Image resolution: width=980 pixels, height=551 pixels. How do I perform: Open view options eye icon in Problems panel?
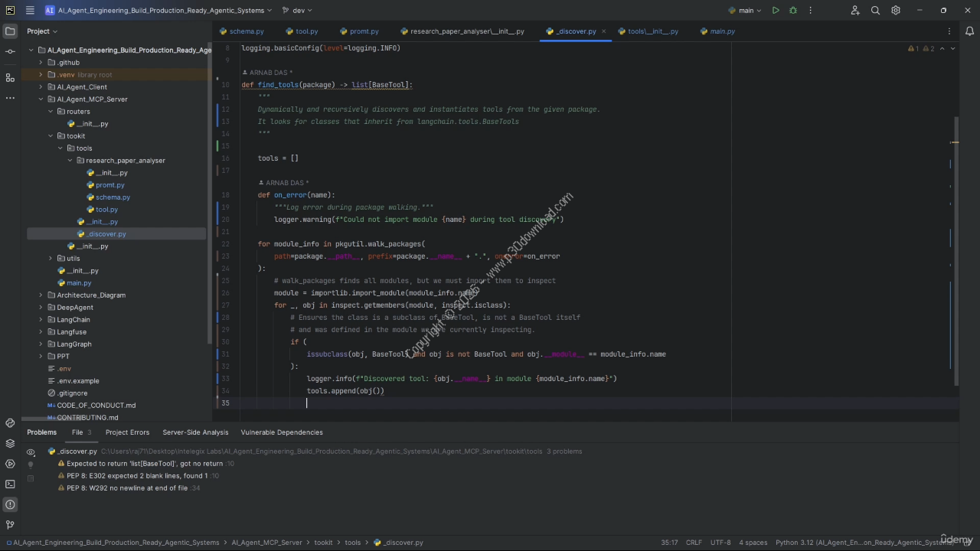31,452
